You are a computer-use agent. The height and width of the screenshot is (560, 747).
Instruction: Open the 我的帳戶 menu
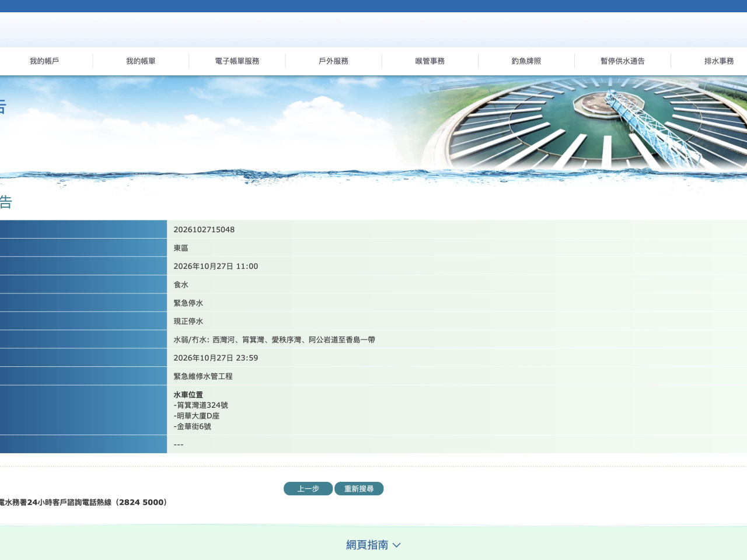pyautogui.click(x=44, y=61)
